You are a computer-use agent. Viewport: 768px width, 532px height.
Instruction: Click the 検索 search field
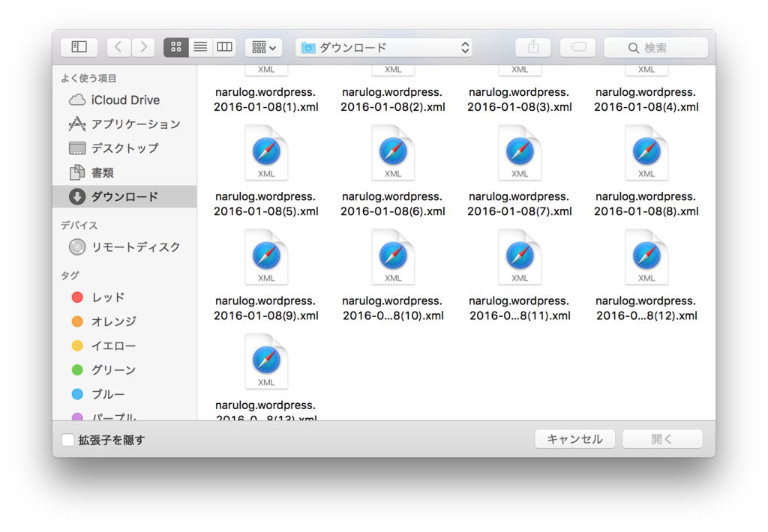pos(655,47)
